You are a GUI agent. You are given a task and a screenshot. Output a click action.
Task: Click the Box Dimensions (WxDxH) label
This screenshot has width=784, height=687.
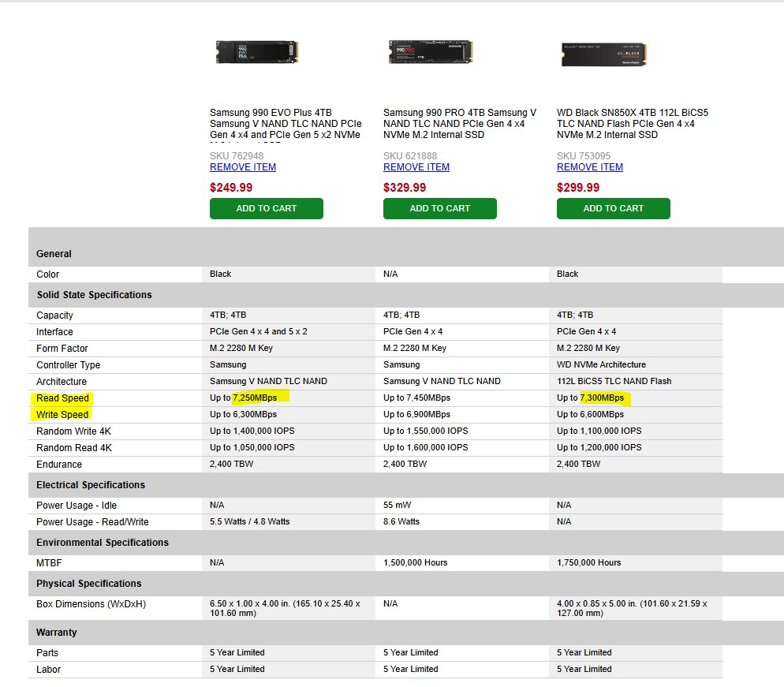91,603
